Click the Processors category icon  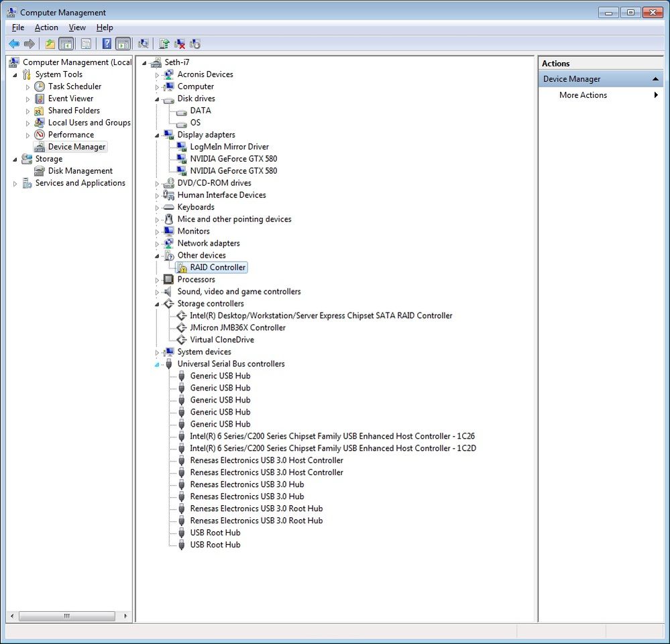point(169,280)
